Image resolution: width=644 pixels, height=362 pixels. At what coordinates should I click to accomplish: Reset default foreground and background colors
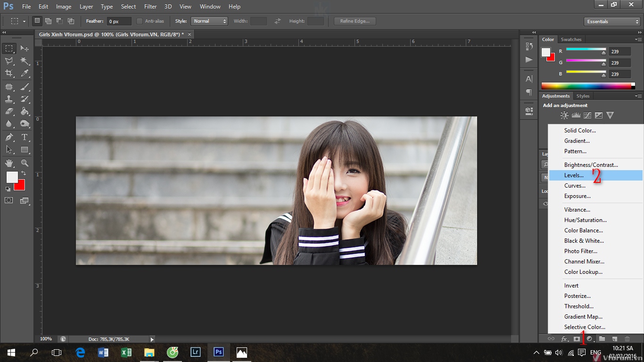click(8, 189)
